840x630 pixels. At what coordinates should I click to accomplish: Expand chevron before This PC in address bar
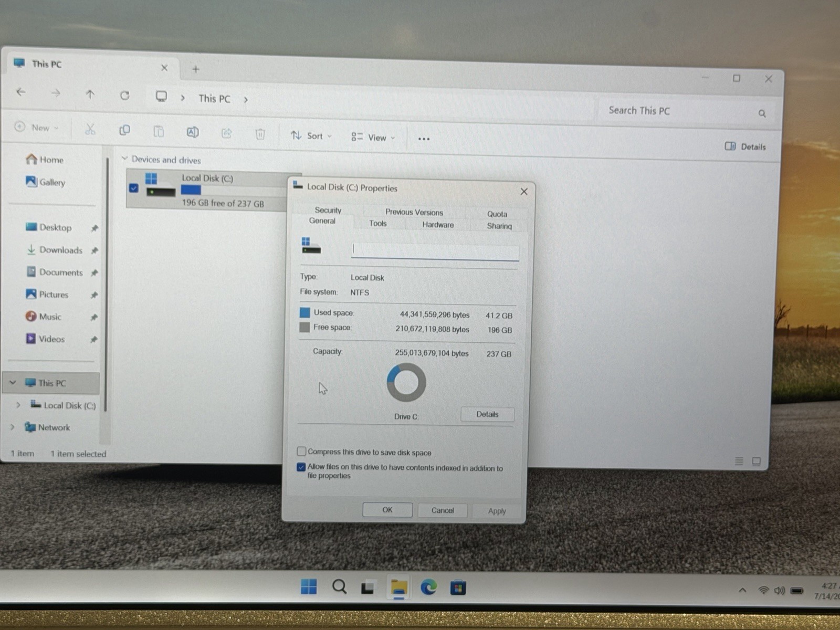pos(183,98)
